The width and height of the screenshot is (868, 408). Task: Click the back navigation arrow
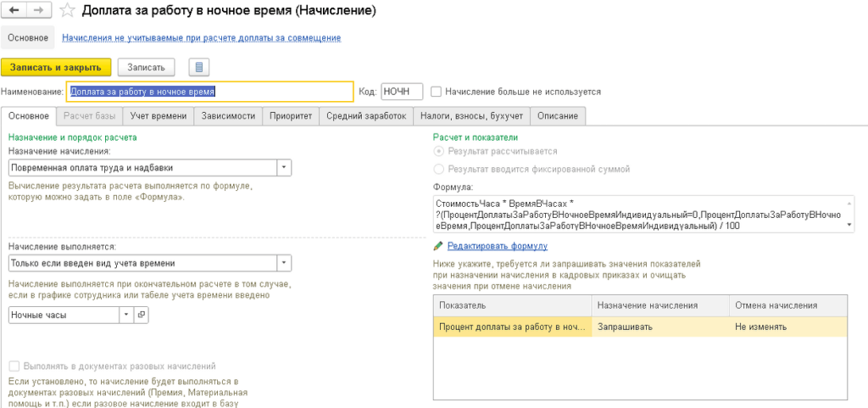(14, 11)
